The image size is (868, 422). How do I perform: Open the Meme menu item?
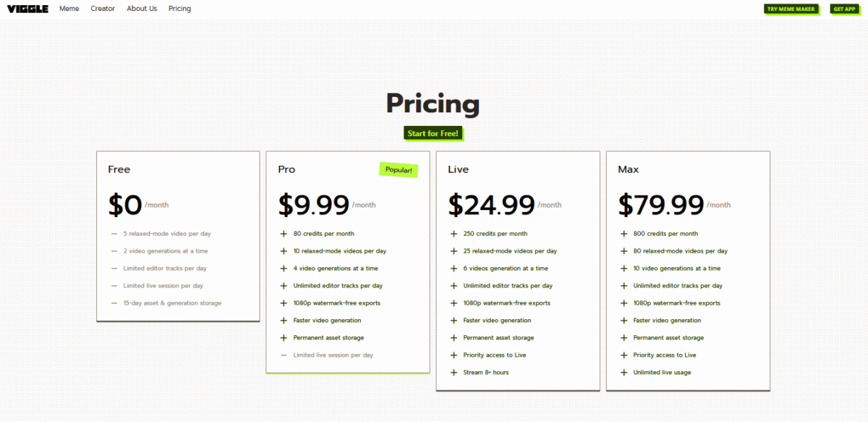click(x=69, y=9)
